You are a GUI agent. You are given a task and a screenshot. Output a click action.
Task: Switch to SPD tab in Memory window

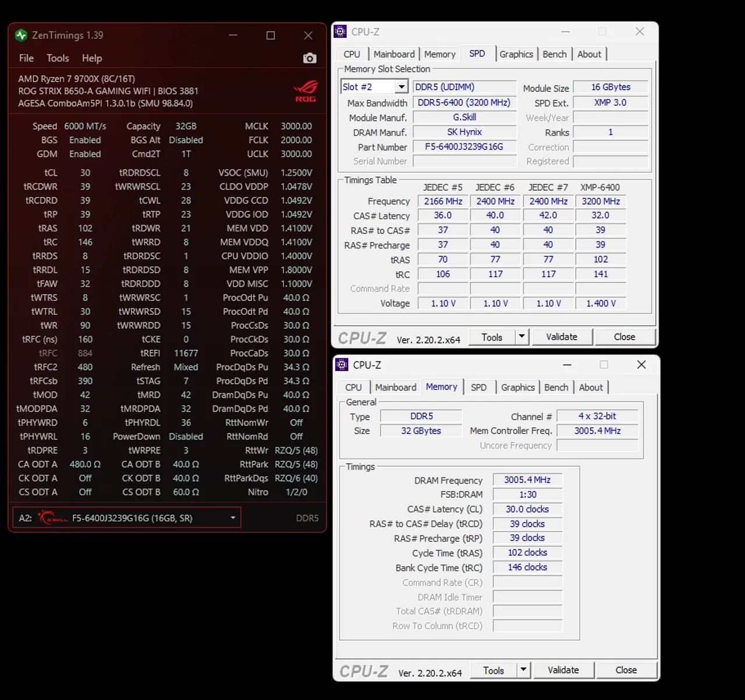pyautogui.click(x=479, y=388)
